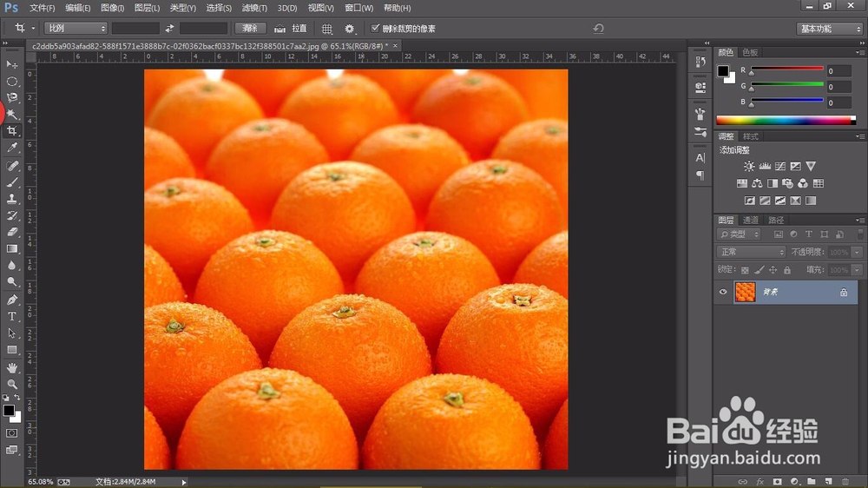Screen dimensions: 868x488
Task: Select the Clone Stamp tool
Action: click(x=11, y=199)
